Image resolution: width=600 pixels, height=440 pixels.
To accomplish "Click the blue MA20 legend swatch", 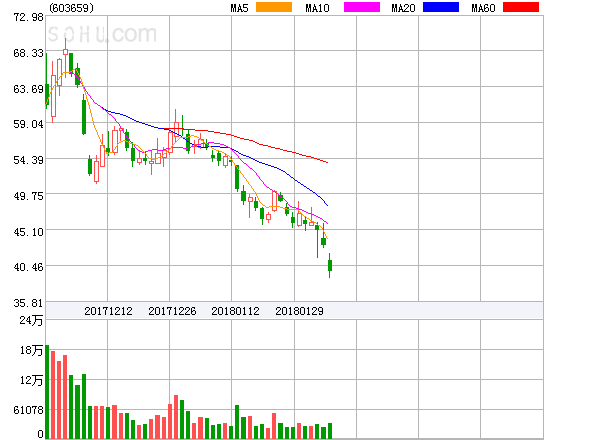I will [x=441, y=7].
